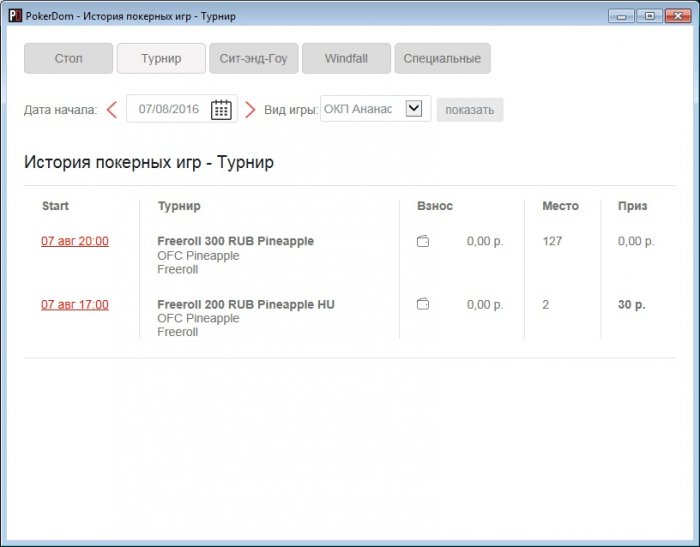
Task: Open the Специальные tab
Action: (442, 59)
